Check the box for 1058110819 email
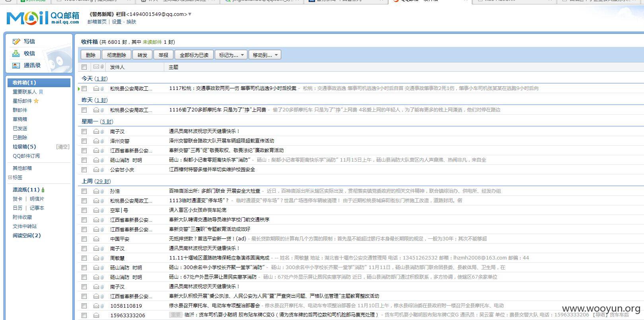 (84, 306)
